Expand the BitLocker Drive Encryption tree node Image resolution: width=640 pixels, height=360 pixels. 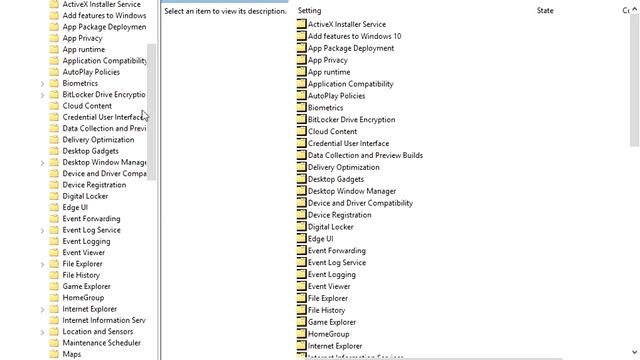[x=42, y=95]
